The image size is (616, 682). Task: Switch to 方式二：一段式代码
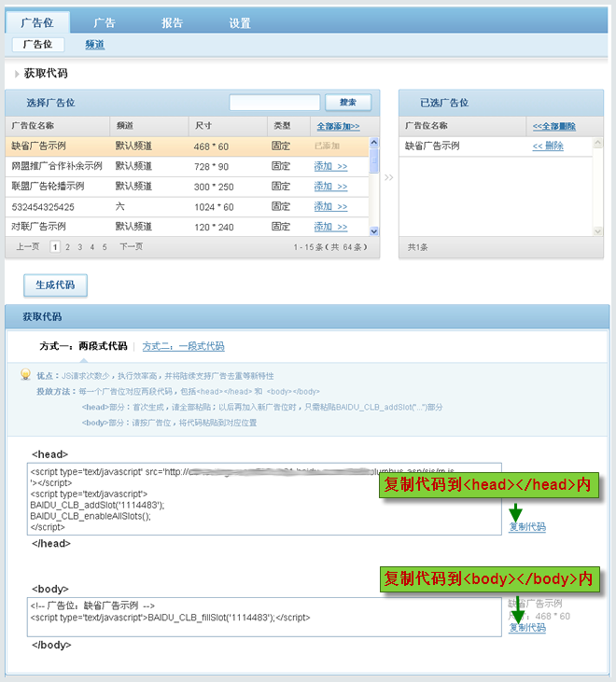click(x=184, y=346)
